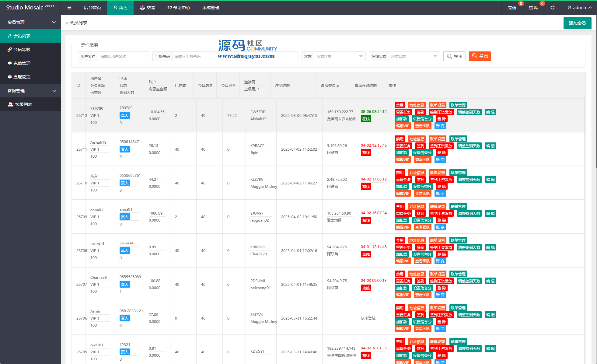
Task: Open the 在线状态 filter dropdown
Action: point(414,56)
